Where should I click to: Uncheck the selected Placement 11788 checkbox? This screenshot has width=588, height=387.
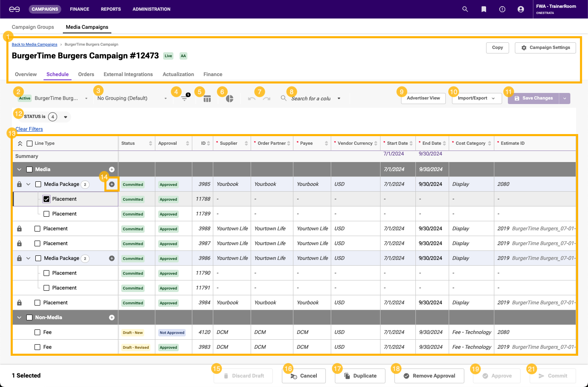46,199
